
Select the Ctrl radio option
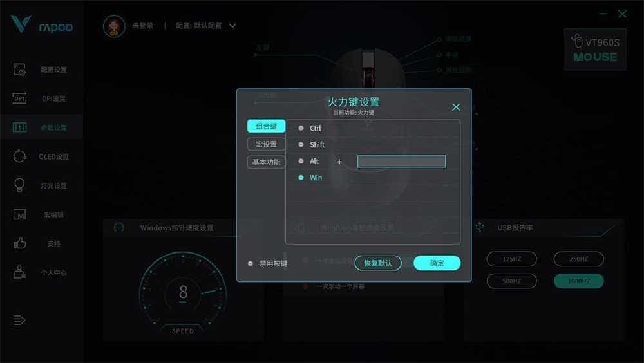click(x=301, y=128)
